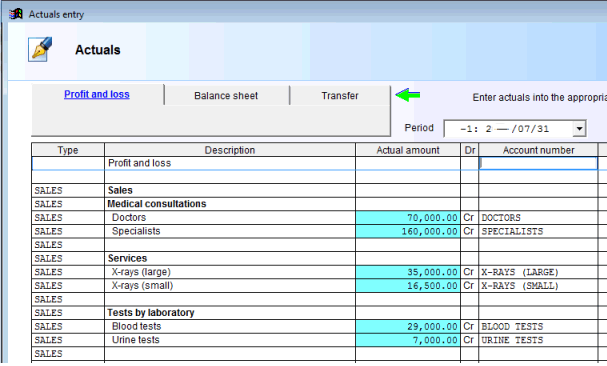The height and width of the screenshot is (366, 607).
Task: Click the SALES type cell in Services row
Action: pos(68,258)
